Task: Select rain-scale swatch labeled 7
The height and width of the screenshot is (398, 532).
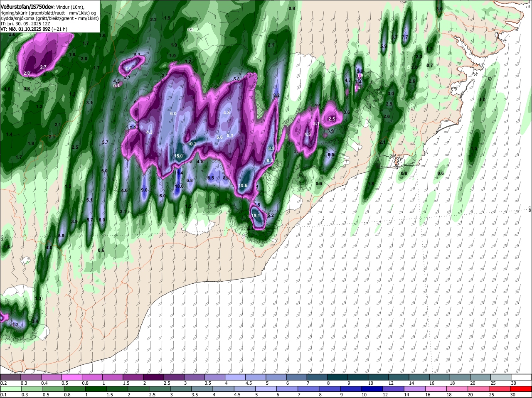Action: click(308, 389)
